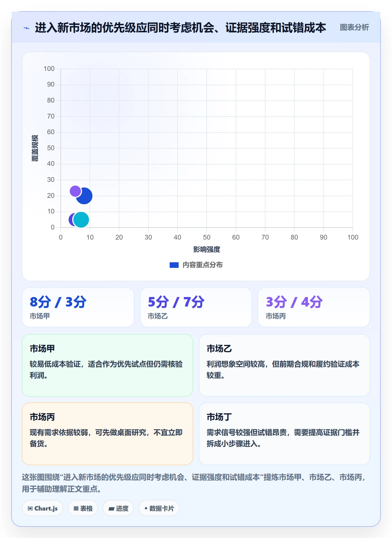The width and height of the screenshot is (392, 538).
Task: Click the 影响强度 x-axis title
Action: tap(207, 250)
